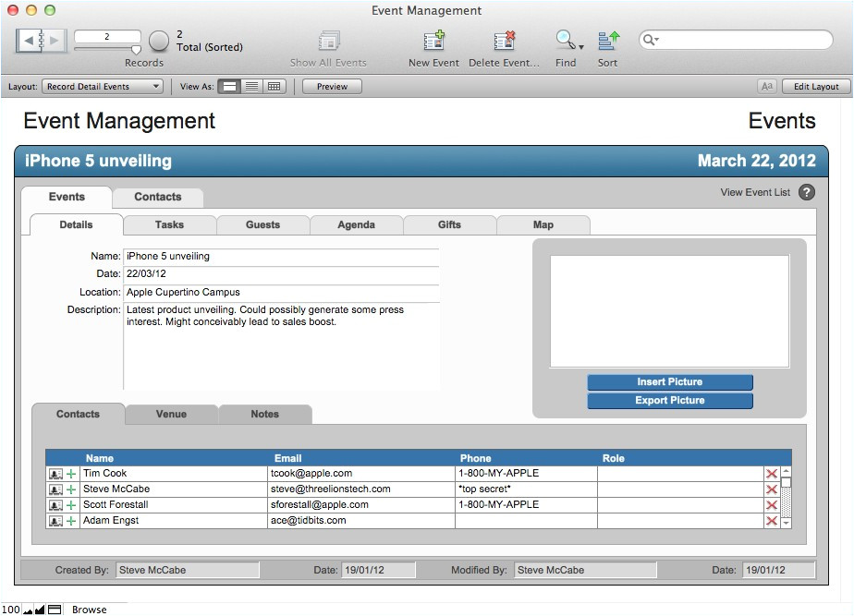Click the record navigation slider handle

point(136,50)
